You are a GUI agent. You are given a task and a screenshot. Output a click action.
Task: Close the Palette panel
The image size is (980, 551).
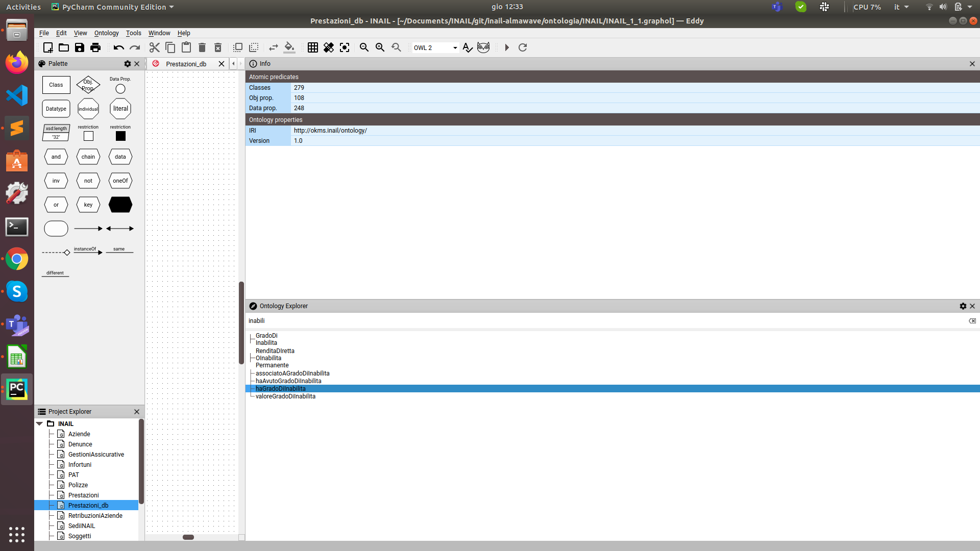coord(137,64)
